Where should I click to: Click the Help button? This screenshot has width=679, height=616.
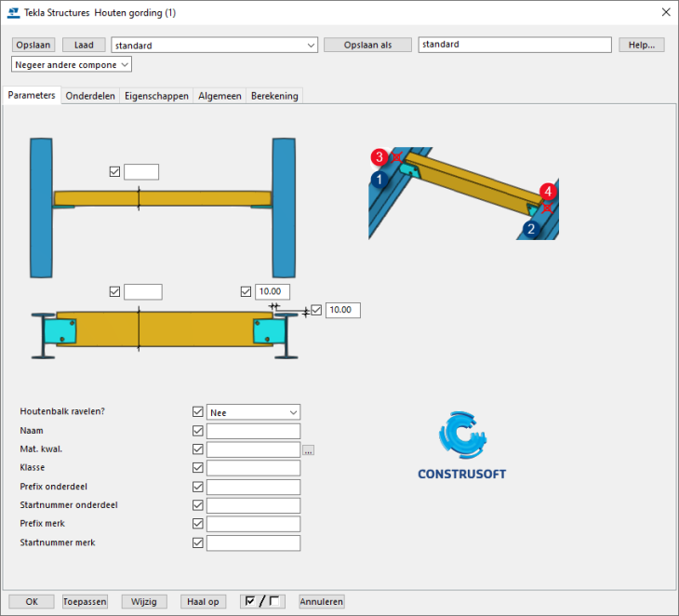[642, 45]
